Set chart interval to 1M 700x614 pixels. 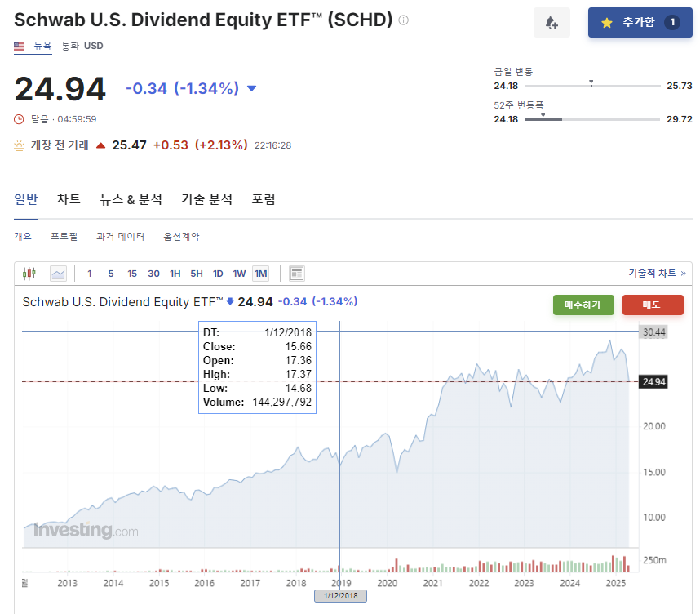(261, 274)
